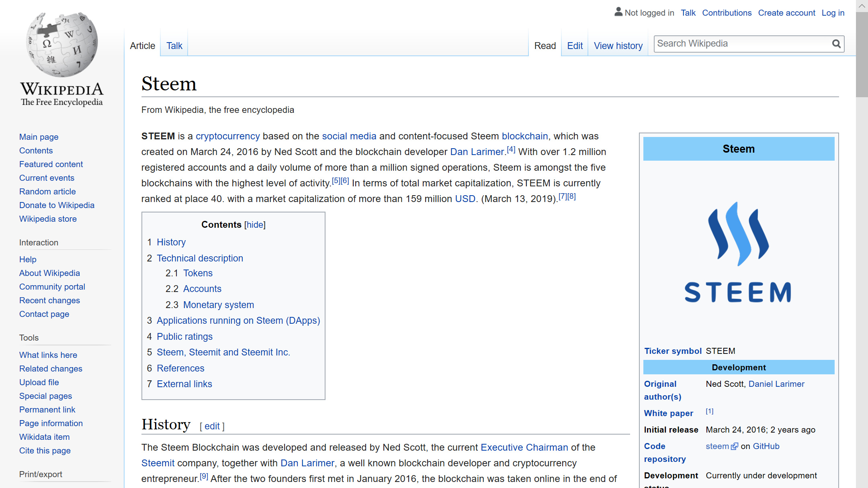
Task: Click the external link icon beside steem
Action: pyautogui.click(x=735, y=446)
